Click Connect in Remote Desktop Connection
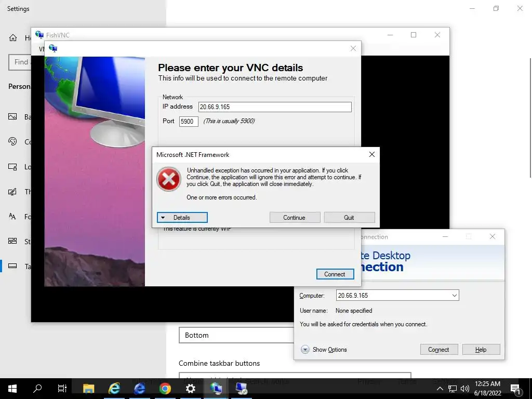532x399 pixels. coord(438,350)
